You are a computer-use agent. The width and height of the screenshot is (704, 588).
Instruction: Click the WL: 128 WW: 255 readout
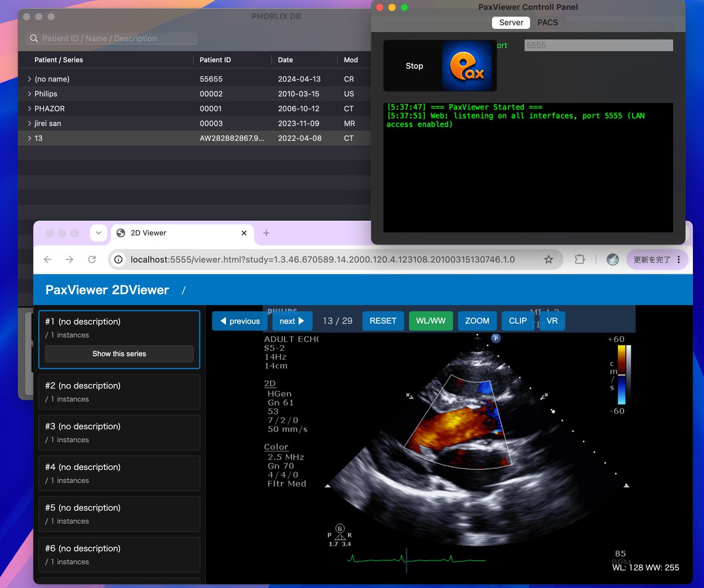(x=645, y=567)
